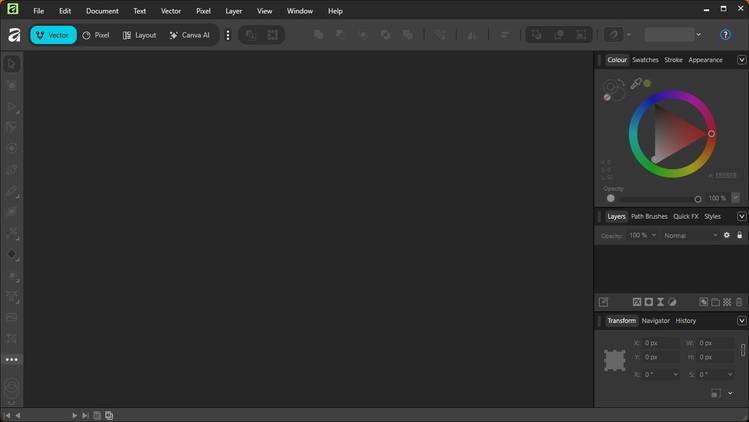This screenshot has width=749, height=422.
Task: Select the Transform anchor point box
Action: (615, 360)
